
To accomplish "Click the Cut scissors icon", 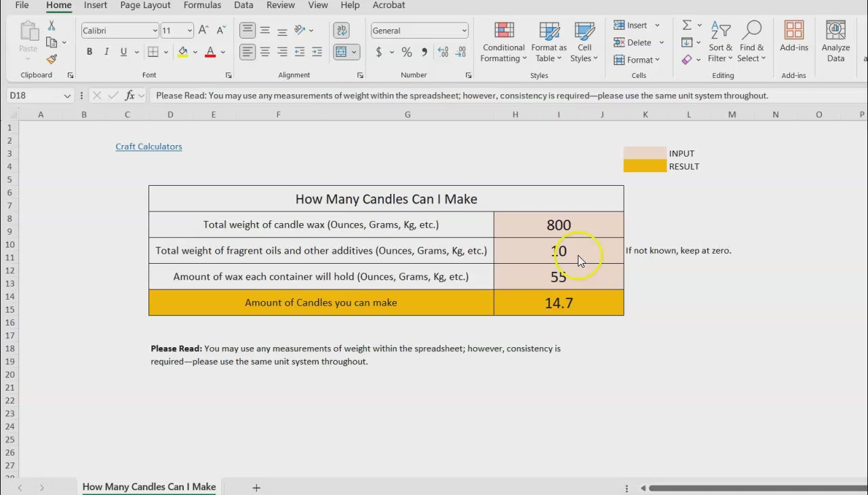I will [x=52, y=25].
